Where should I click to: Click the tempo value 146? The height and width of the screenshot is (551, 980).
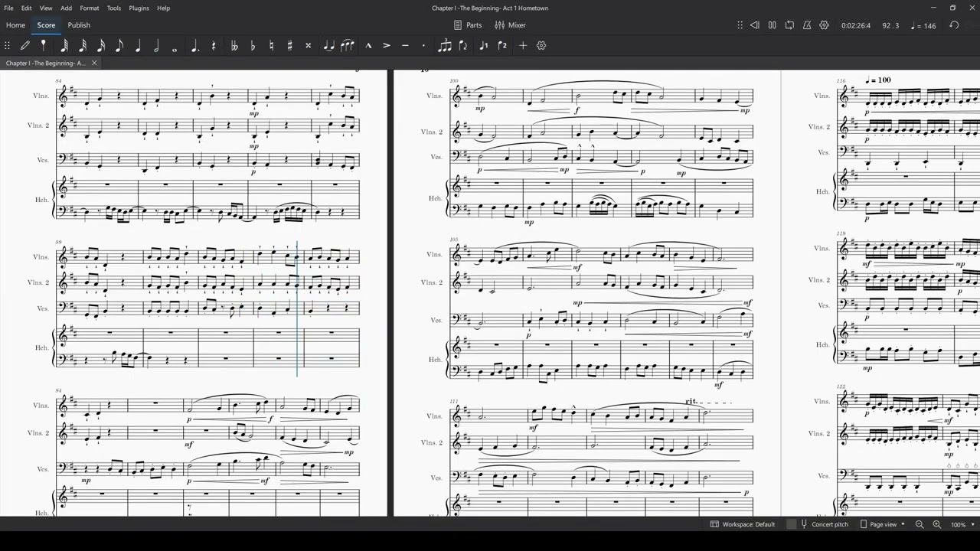click(x=924, y=25)
